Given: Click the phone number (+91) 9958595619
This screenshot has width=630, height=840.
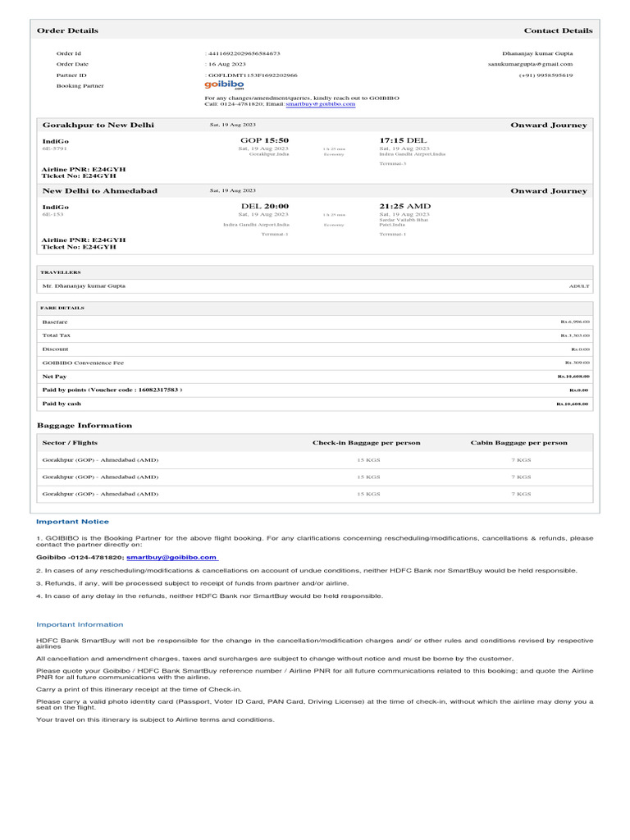Looking at the screenshot, I should (546, 75).
